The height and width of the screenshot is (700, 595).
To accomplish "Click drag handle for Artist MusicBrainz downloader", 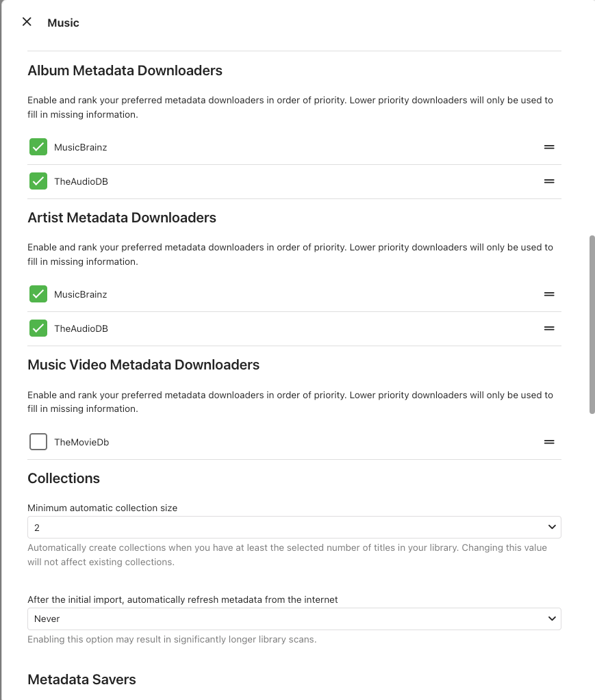I will (x=548, y=294).
